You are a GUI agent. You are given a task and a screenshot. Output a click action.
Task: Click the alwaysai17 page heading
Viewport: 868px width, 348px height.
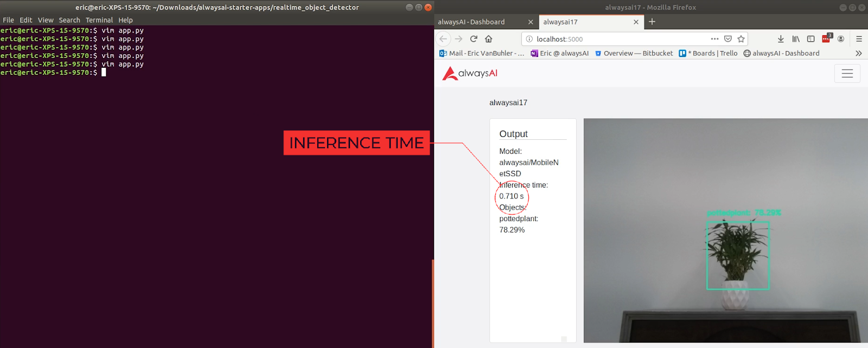click(508, 102)
